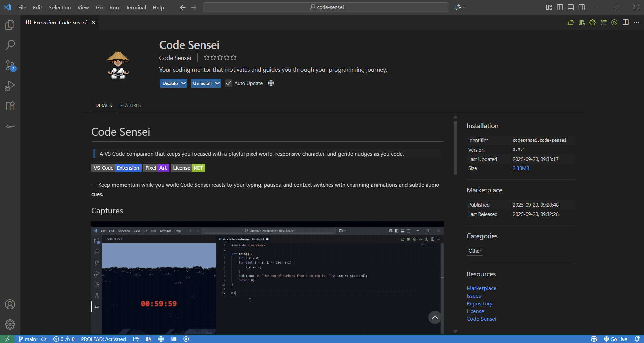Click the Other category button
The height and width of the screenshot is (343, 644).
click(x=475, y=251)
